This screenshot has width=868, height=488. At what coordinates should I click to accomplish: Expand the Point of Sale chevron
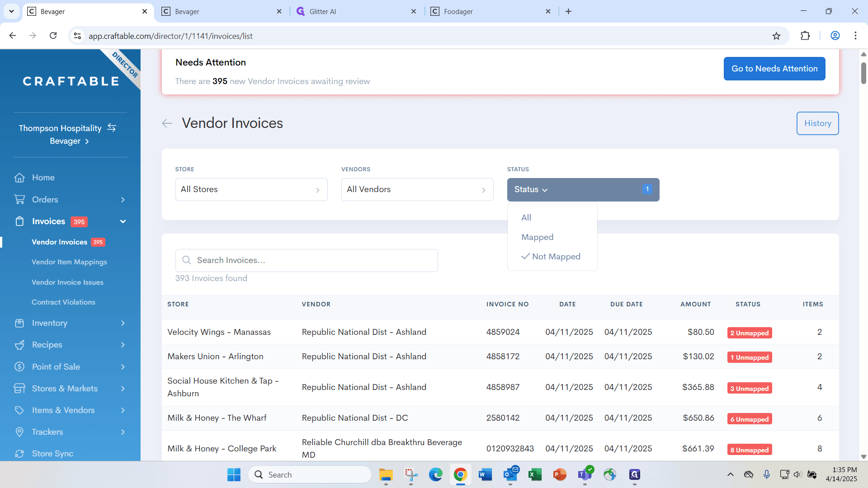pos(123,367)
